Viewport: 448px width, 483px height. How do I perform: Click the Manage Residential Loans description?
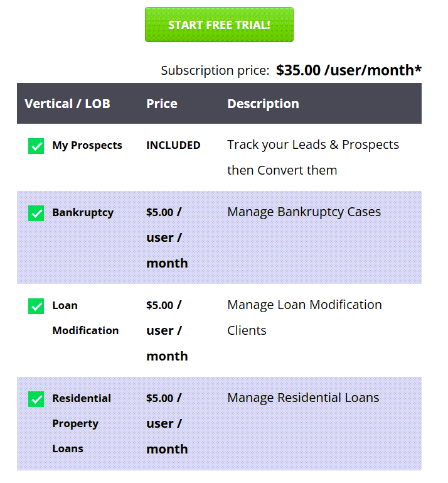(303, 398)
